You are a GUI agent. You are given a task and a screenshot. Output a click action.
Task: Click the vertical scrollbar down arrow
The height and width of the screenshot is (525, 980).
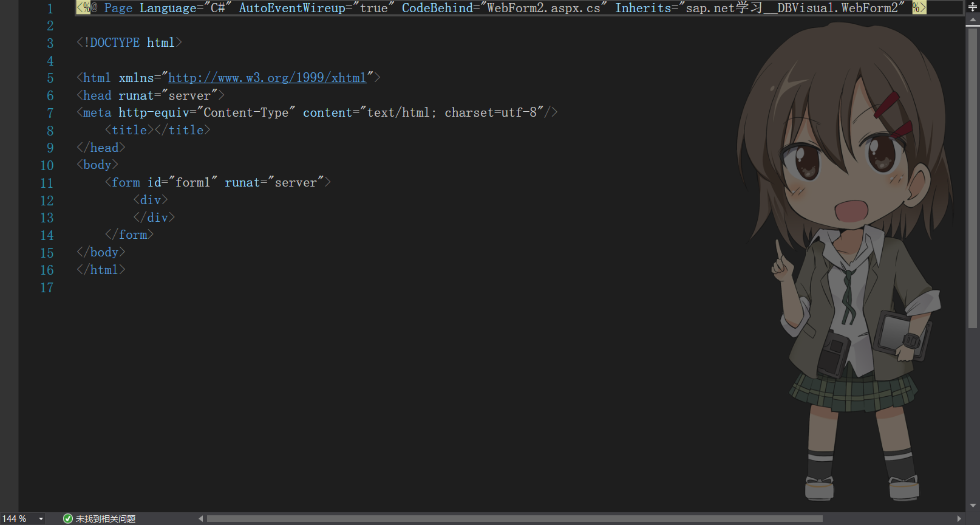pos(973,506)
